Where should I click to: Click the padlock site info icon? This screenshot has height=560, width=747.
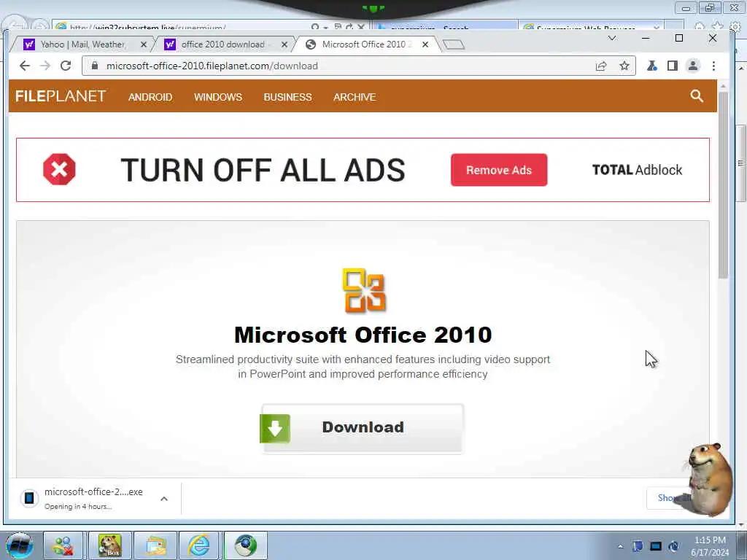[95, 66]
